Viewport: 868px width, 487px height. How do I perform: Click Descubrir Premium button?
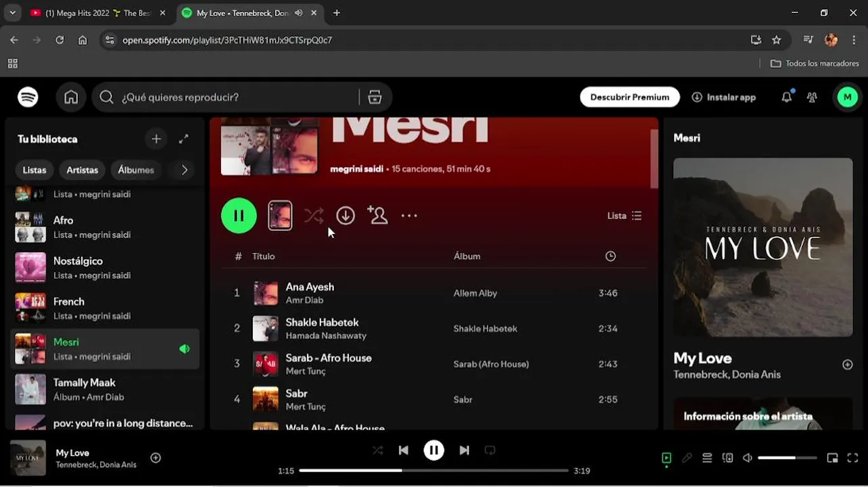(x=629, y=97)
